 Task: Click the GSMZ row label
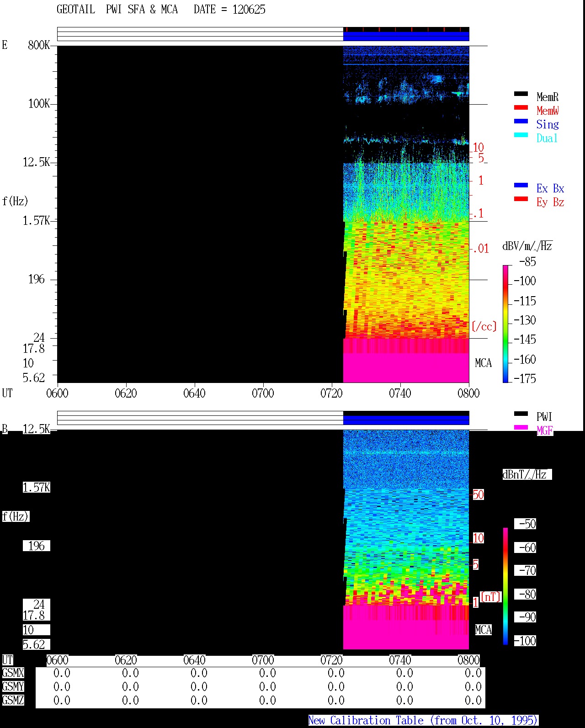13,700
